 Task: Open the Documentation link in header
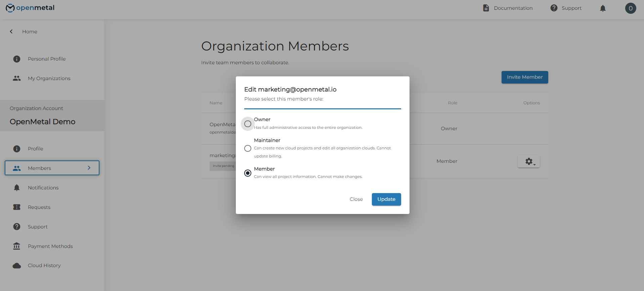click(x=513, y=8)
